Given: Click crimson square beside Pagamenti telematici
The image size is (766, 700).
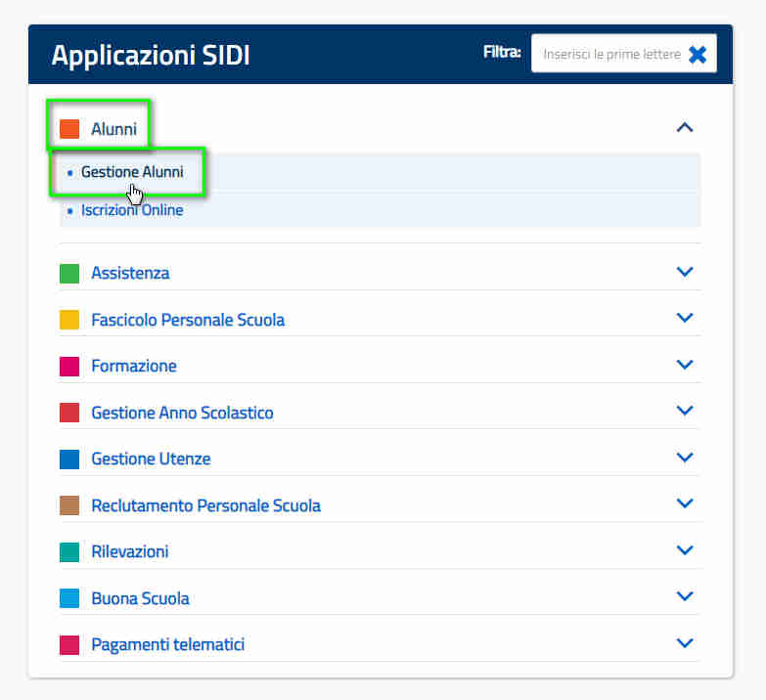Looking at the screenshot, I should coord(69,645).
